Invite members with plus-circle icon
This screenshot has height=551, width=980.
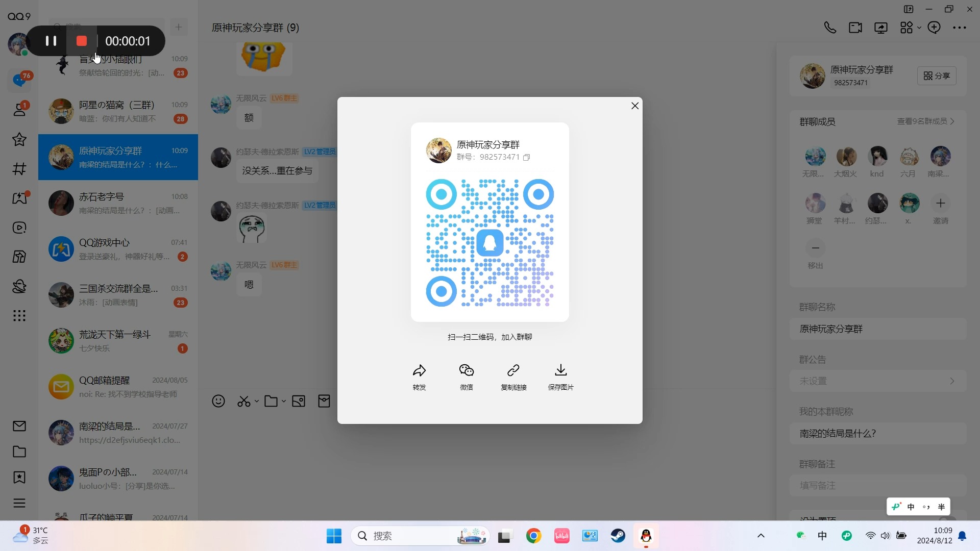point(934,28)
